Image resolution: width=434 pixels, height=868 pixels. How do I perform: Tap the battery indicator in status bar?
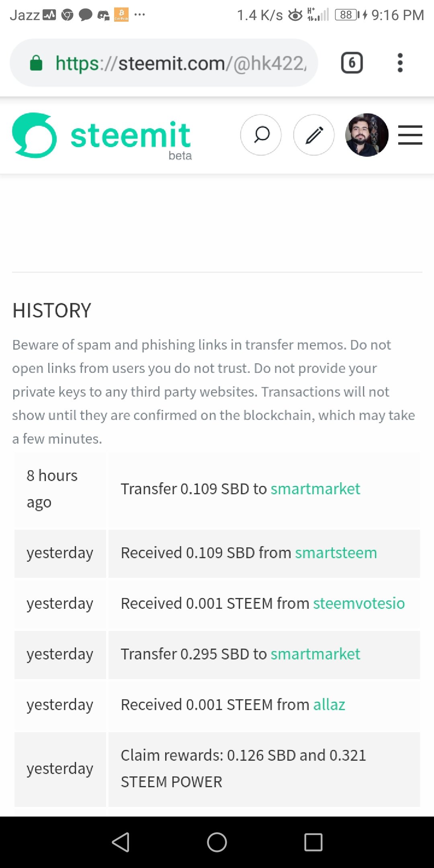click(347, 15)
